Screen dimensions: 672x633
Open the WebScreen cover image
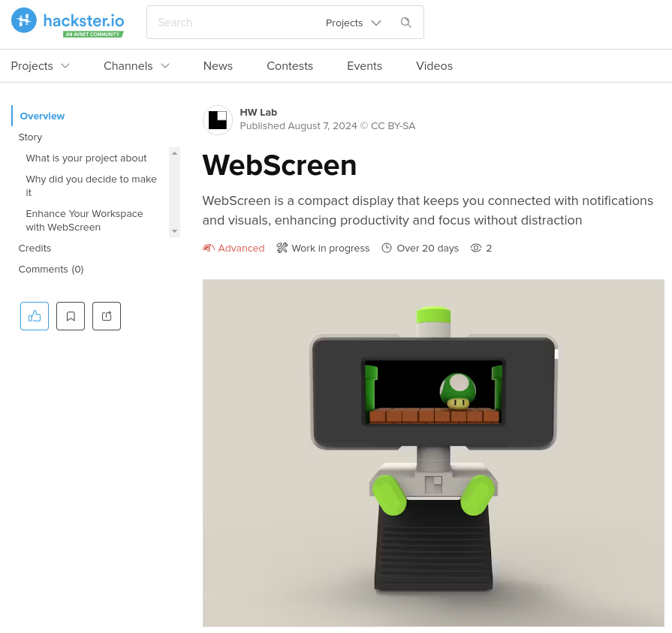coord(433,453)
